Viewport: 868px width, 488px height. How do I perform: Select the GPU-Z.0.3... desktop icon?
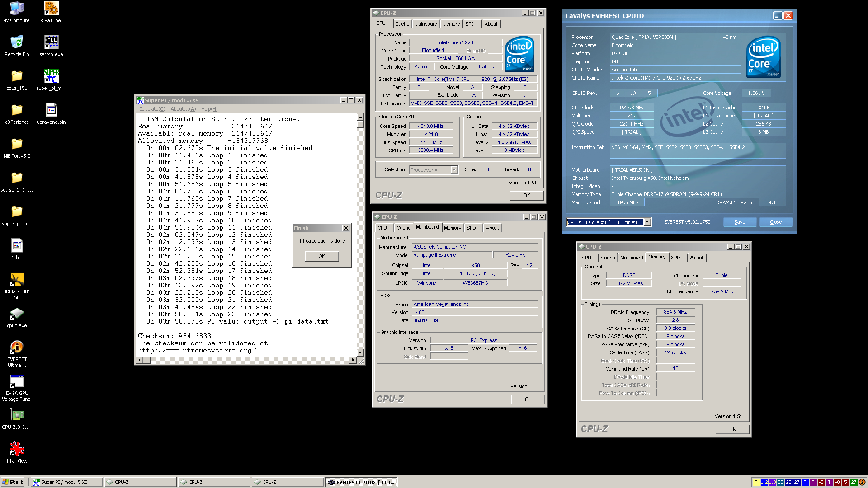17,419
